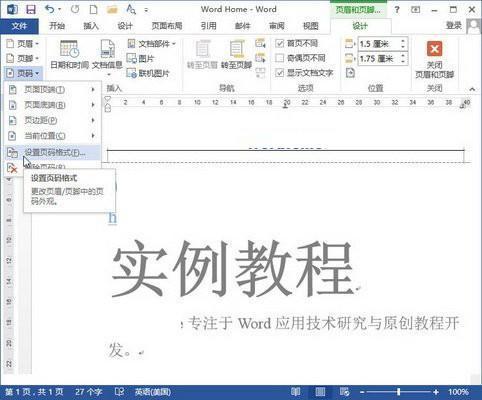Enable Different Odd & Even Pages (奇偶页不同)
Image resolution: width=482 pixels, height=400 pixels.
[280, 58]
